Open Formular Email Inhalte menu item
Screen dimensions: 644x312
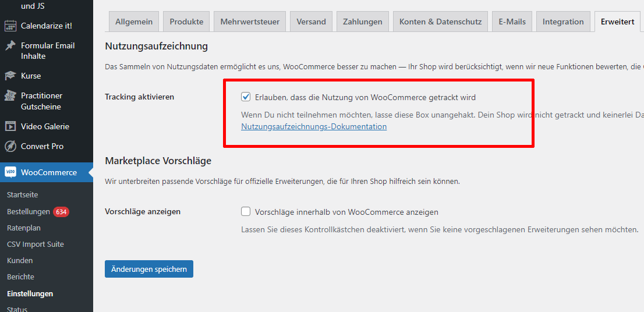coord(48,51)
